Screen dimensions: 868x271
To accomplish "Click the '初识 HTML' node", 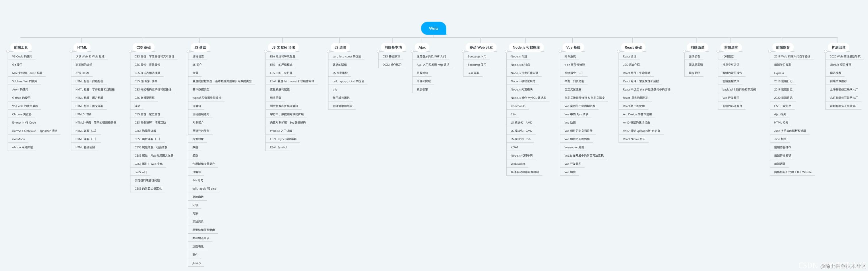I will click(x=82, y=73).
